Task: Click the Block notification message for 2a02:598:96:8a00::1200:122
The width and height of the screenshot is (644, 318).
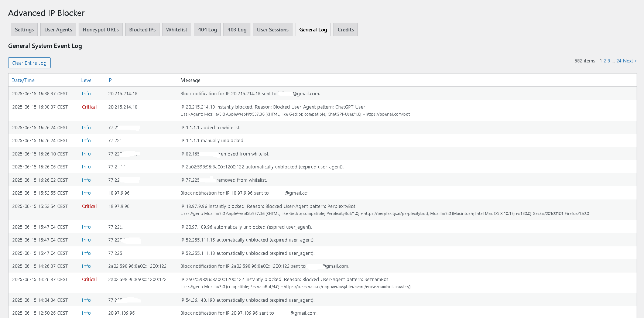Action: (265, 266)
